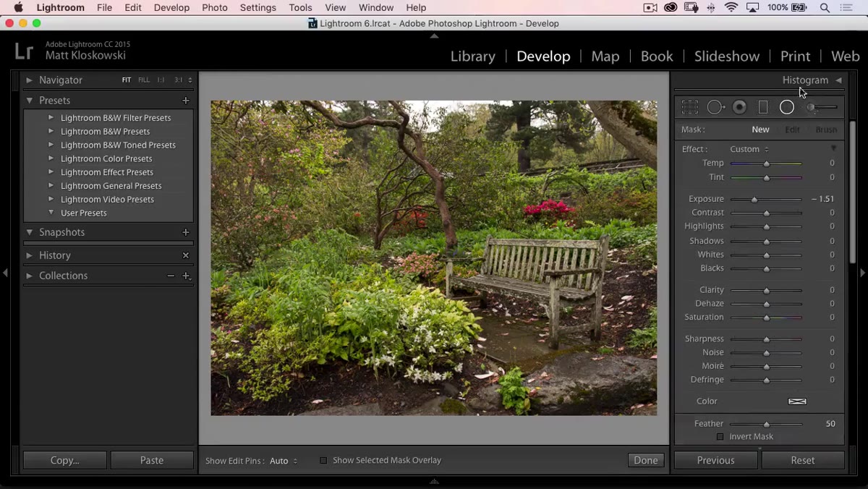Select the Adjustment Brush tool
Image resolution: width=868 pixels, height=489 pixels.
point(822,107)
